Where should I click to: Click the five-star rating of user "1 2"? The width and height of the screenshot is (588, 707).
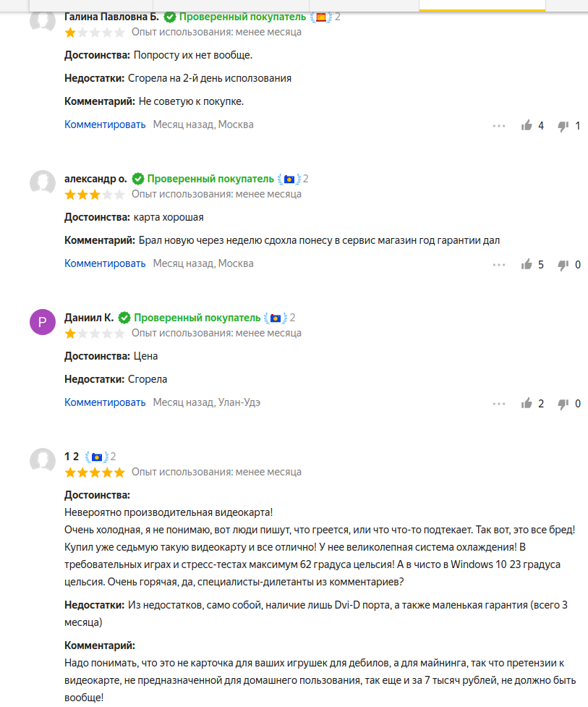(94, 473)
